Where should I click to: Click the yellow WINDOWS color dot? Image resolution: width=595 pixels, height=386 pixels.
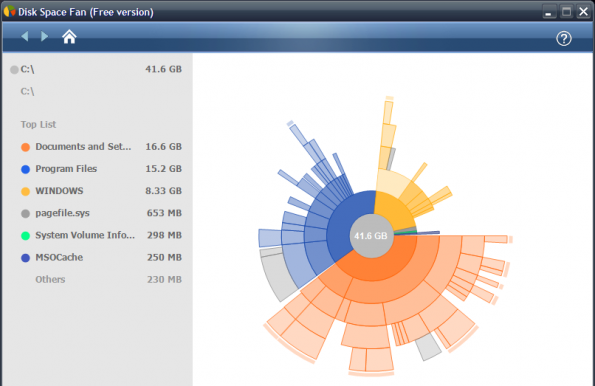pos(25,191)
